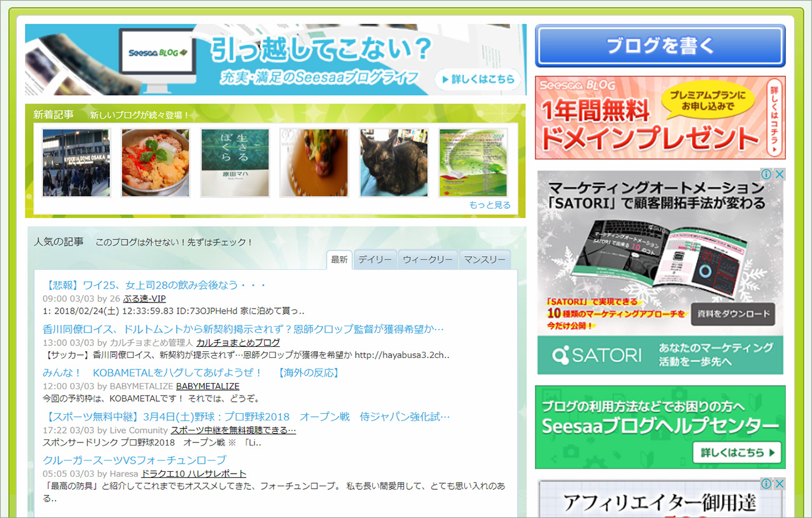812x518 pixels.
Task: Click the ad info icon on the affiliate ad
Action: pos(766,484)
